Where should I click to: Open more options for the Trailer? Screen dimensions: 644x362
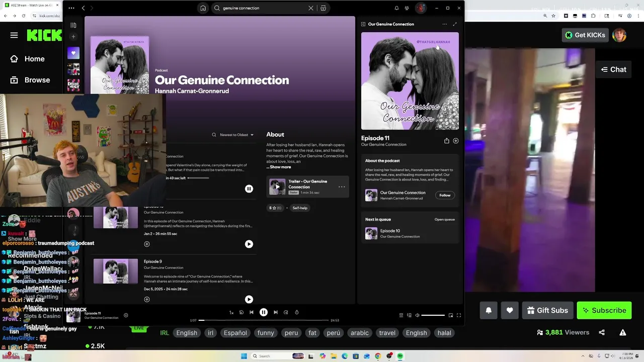point(342,187)
